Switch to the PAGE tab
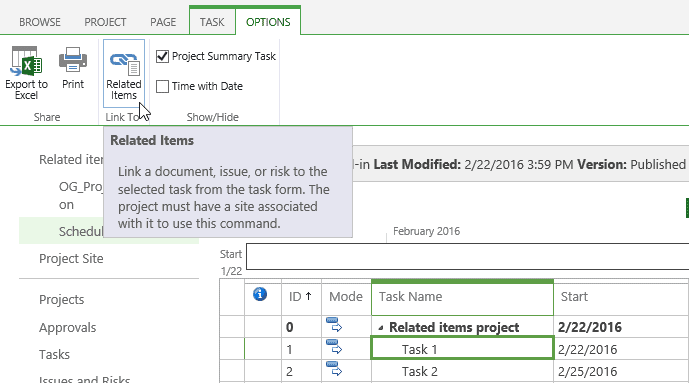This screenshot has width=689, height=383. tap(163, 22)
